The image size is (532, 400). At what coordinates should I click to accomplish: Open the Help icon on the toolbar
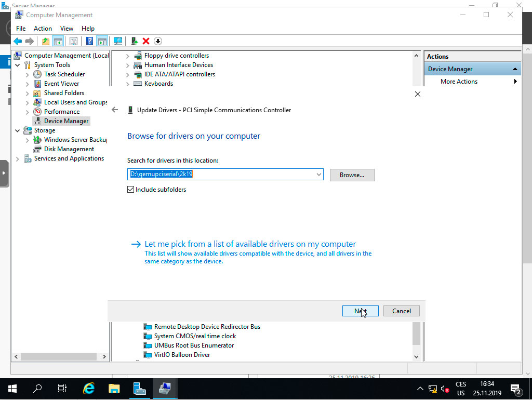pos(89,41)
